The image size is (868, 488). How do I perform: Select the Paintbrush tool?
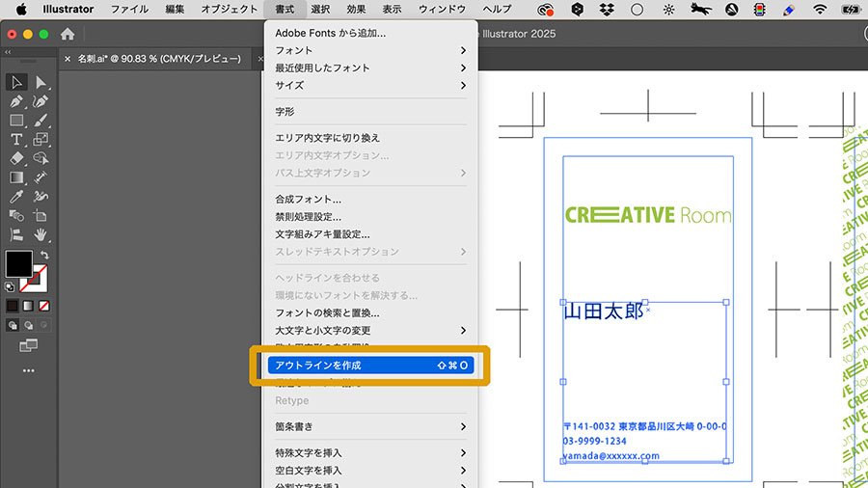point(41,120)
